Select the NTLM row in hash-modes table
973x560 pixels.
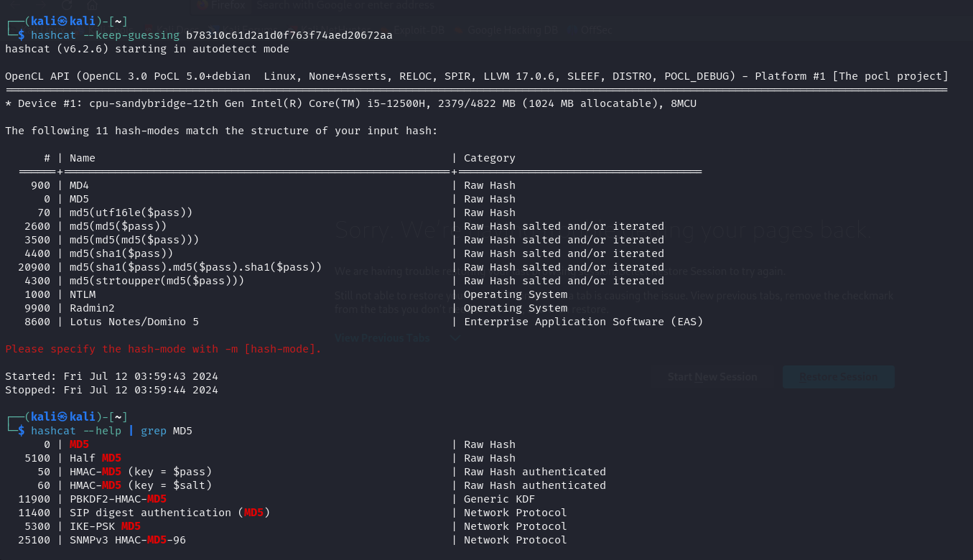[x=83, y=294]
